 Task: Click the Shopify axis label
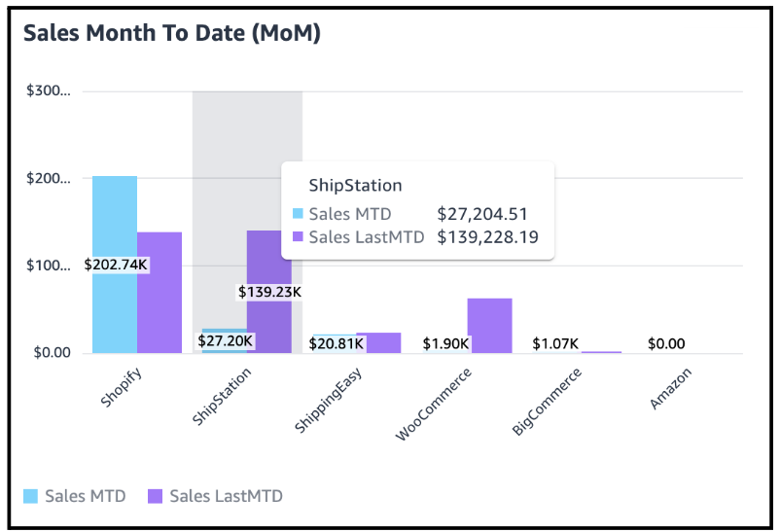point(121,388)
